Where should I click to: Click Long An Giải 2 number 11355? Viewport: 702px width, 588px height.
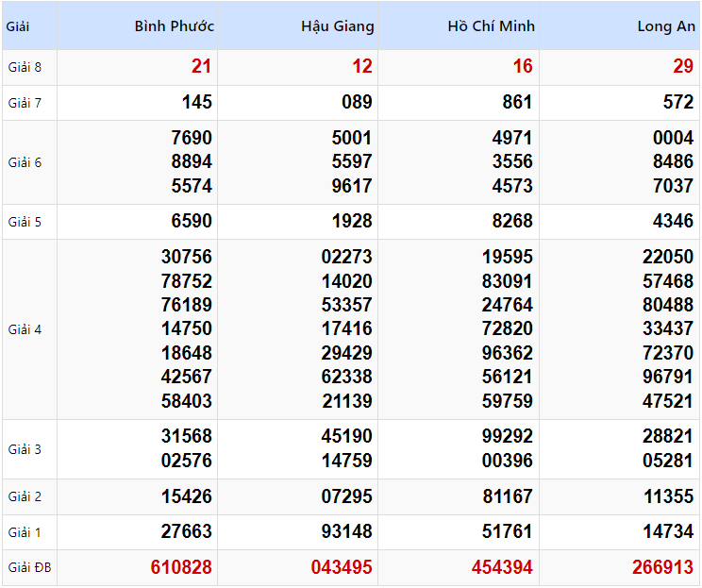(x=668, y=496)
